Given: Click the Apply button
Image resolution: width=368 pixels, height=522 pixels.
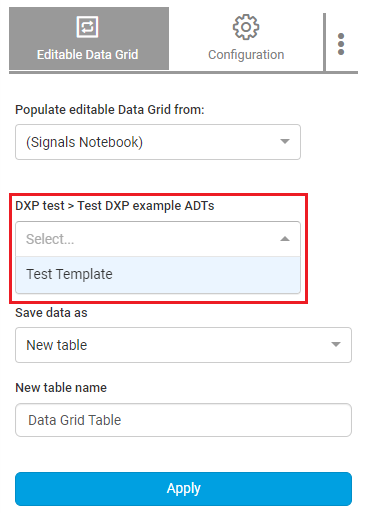Looking at the screenshot, I should coord(183,489).
